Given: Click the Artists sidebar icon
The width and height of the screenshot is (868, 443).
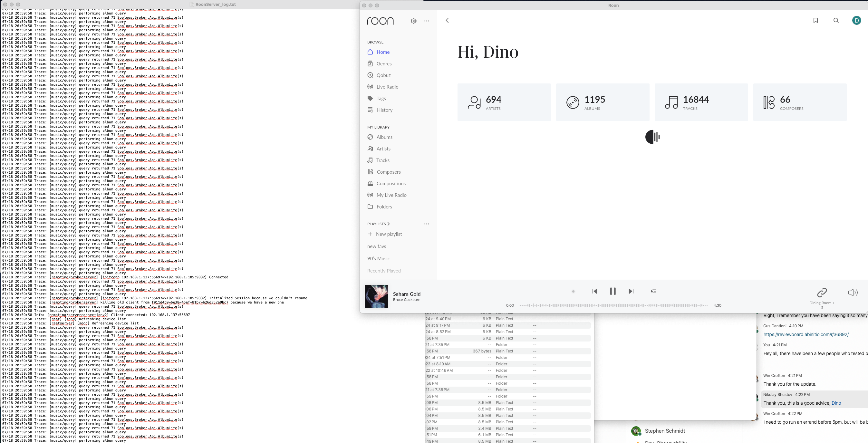Looking at the screenshot, I should pos(370,149).
